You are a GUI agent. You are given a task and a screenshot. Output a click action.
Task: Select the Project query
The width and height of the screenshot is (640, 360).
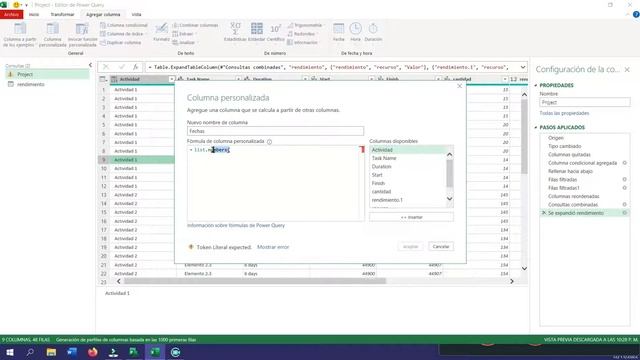pyautogui.click(x=47, y=74)
